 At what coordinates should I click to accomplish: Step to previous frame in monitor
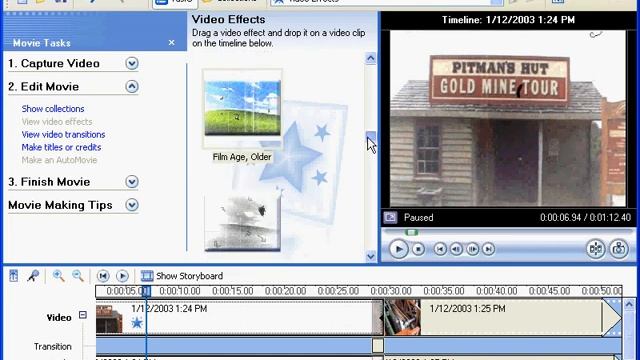point(456,249)
